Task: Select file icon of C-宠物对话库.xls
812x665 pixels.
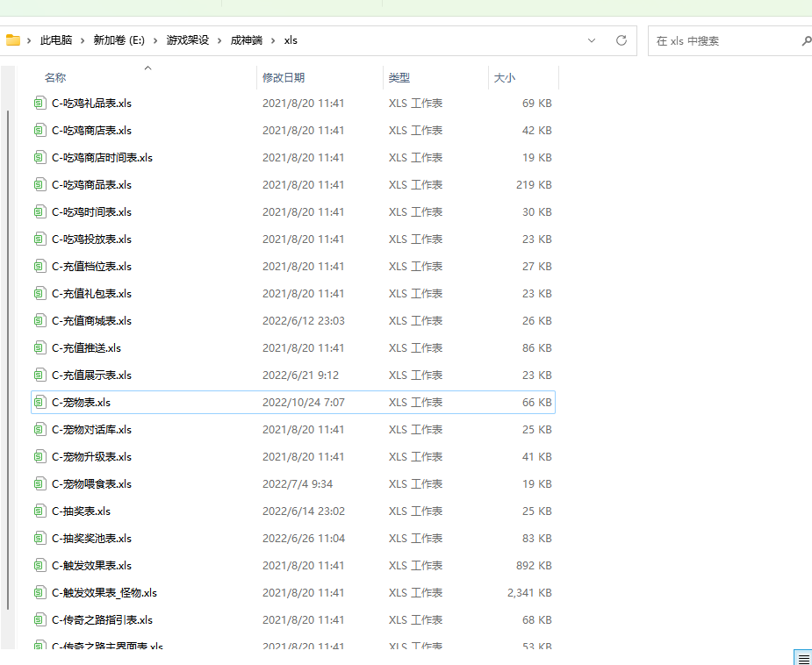Action: tap(40, 429)
